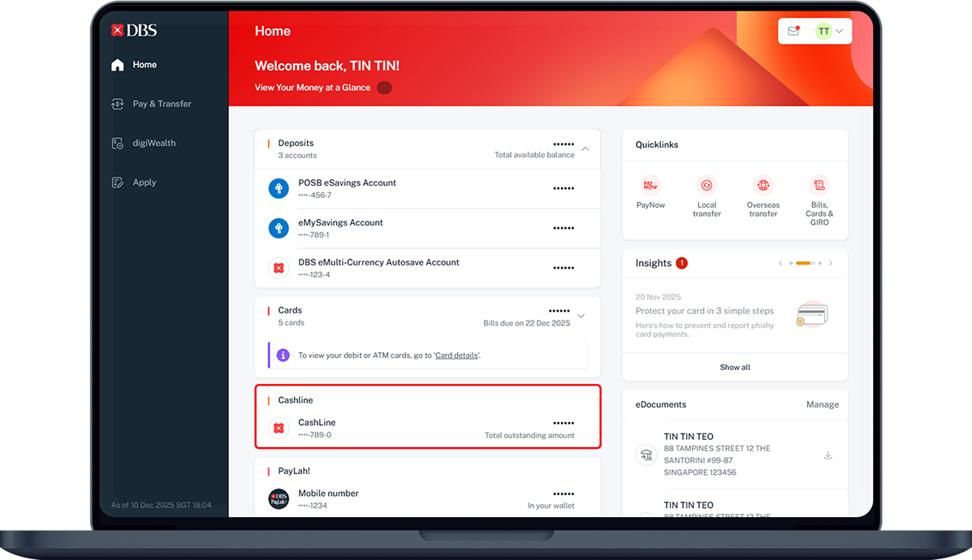Open the mail inbox envelope icon

(x=793, y=32)
